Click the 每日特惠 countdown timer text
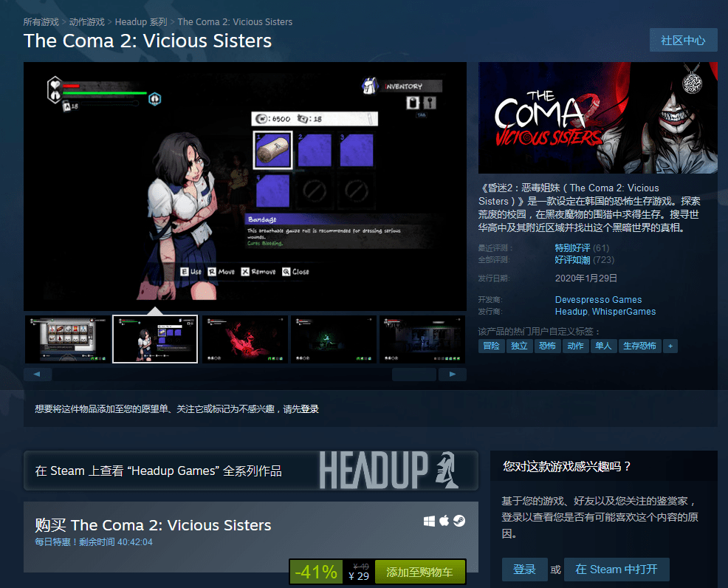Screen dimensions: 728x588 click(x=94, y=542)
